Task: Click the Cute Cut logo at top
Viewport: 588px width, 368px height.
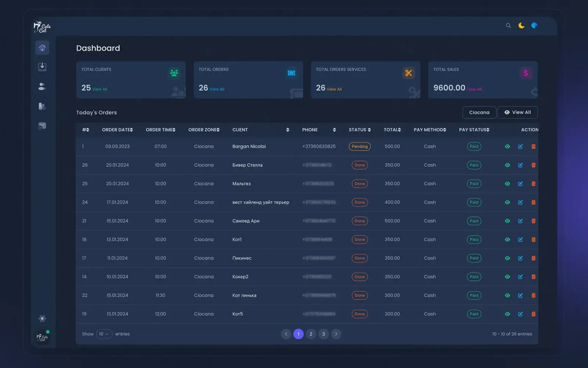Action: click(42, 27)
